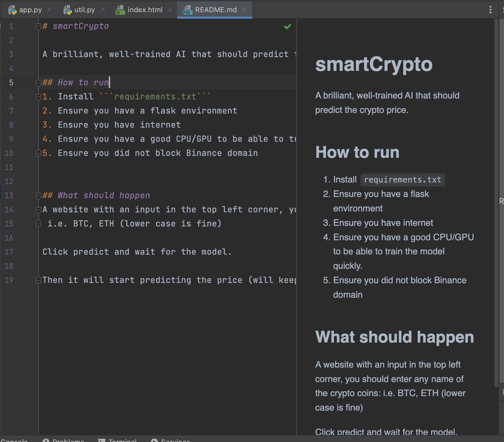This screenshot has width=504, height=442.
Task: Open the Terminal tool window
Action: coord(117,440)
